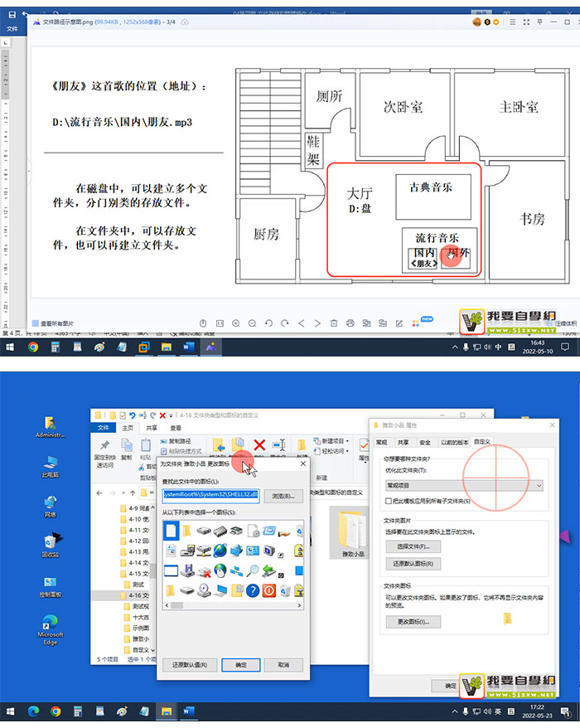
Task: Select the 4-13 folder in Explorer tree
Action: click(x=134, y=551)
